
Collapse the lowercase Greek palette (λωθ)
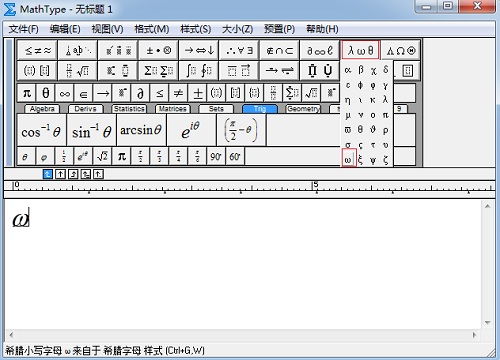click(360, 50)
